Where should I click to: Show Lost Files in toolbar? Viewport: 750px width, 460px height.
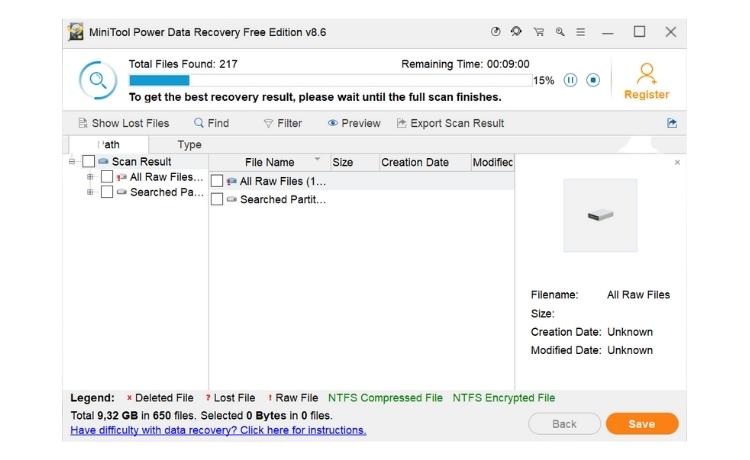click(x=123, y=123)
